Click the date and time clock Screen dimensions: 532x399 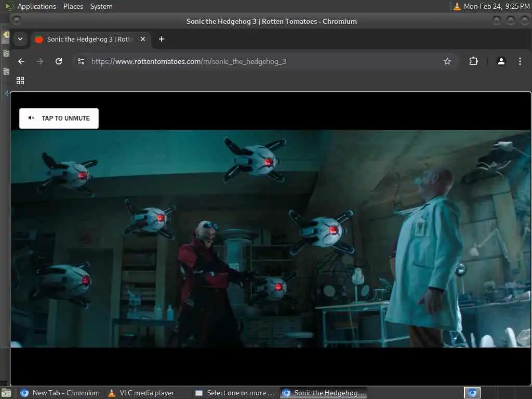(x=496, y=6)
